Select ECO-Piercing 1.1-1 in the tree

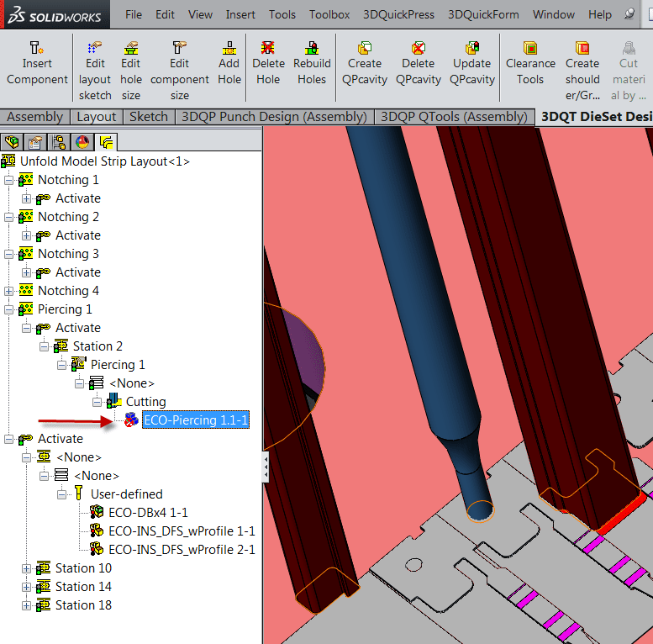(x=195, y=420)
